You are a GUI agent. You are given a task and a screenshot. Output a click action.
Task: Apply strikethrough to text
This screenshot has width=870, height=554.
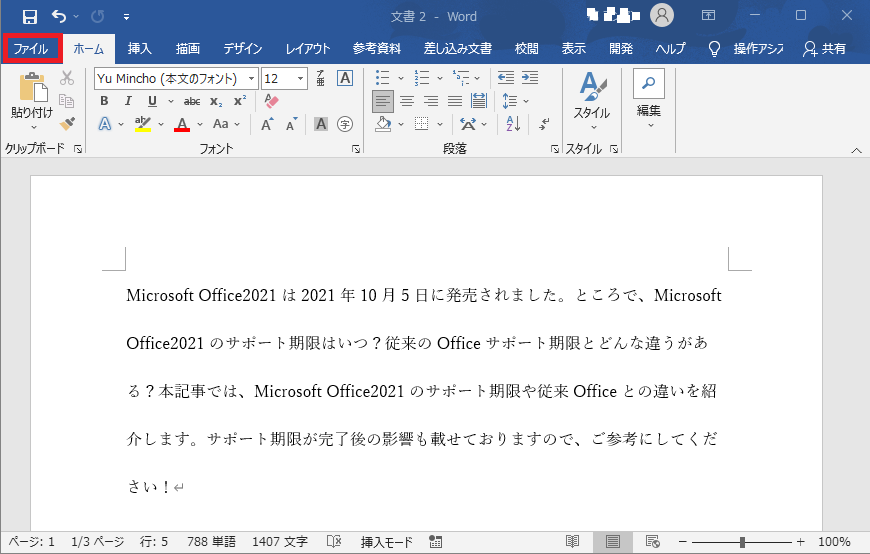191,101
